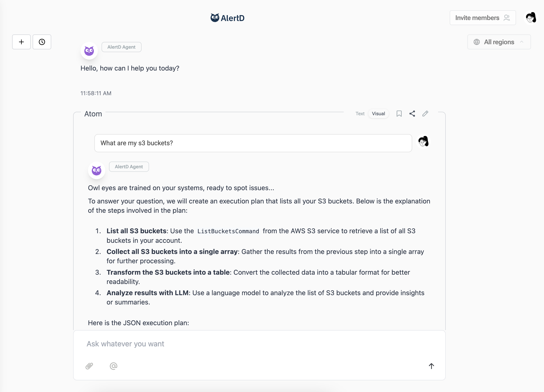This screenshot has width=544, height=392.
Task: Switch the Atom card to Text view
Action: [x=360, y=113]
